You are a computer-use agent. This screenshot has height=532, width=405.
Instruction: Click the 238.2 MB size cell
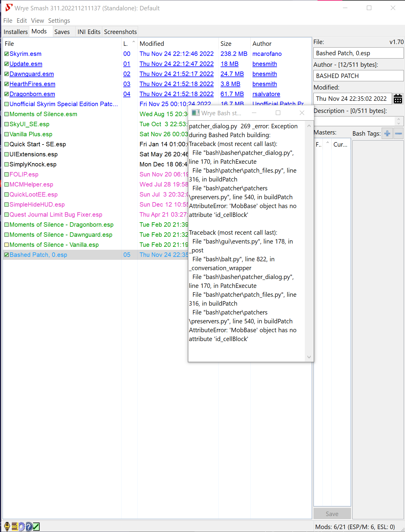click(234, 54)
